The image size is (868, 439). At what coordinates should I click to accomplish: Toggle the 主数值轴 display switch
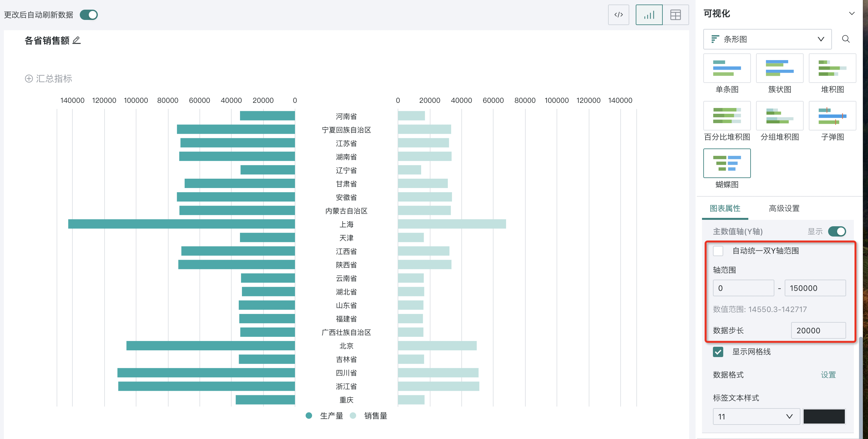coord(837,232)
